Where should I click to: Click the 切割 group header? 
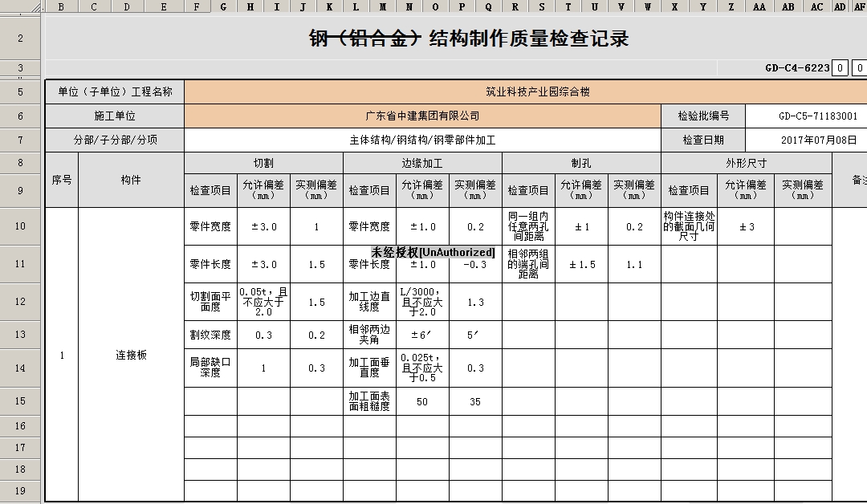263,163
